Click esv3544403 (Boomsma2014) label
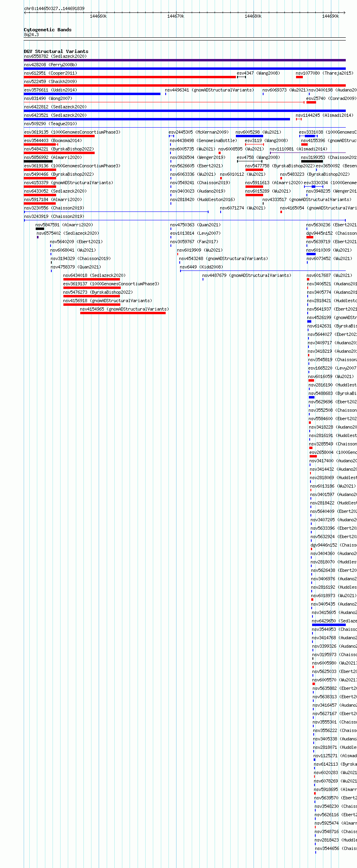Image resolution: width=357 pixels, height=868 pixels. coord(53,140)
